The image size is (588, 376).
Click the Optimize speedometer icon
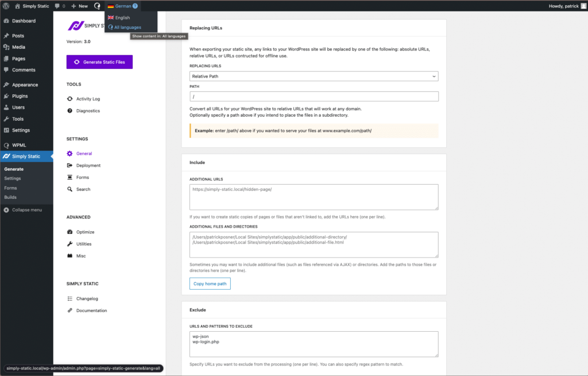click(69, 232)
